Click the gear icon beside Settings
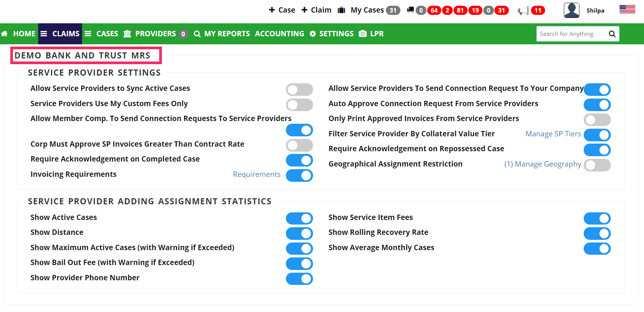This screenshot has height=312, width=644. [x=313, y=34]
